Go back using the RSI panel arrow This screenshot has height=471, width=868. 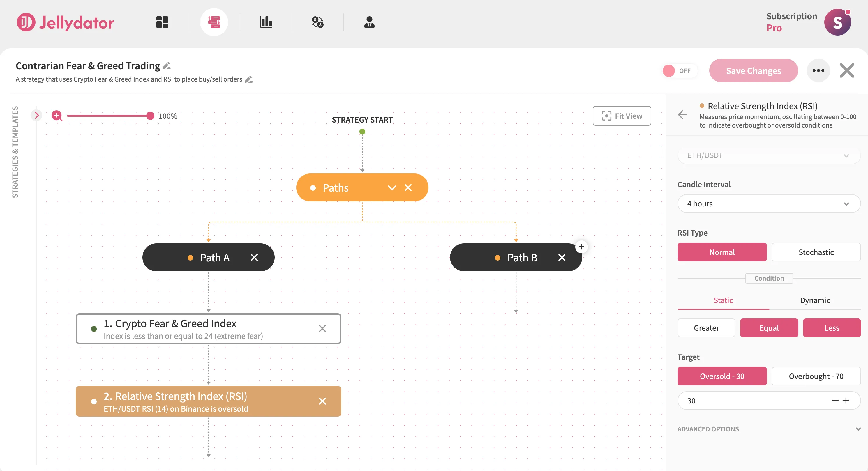683,115
